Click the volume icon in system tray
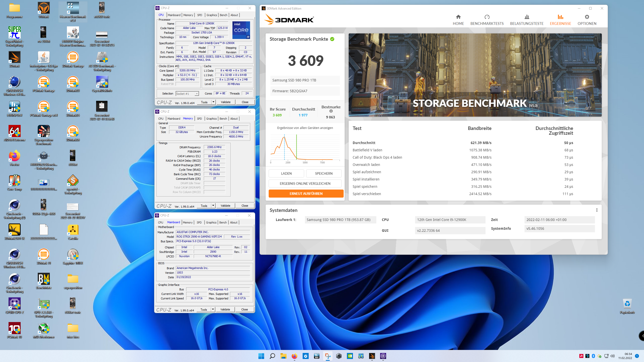This screenshot has width=644, height=362. (613, 356)
